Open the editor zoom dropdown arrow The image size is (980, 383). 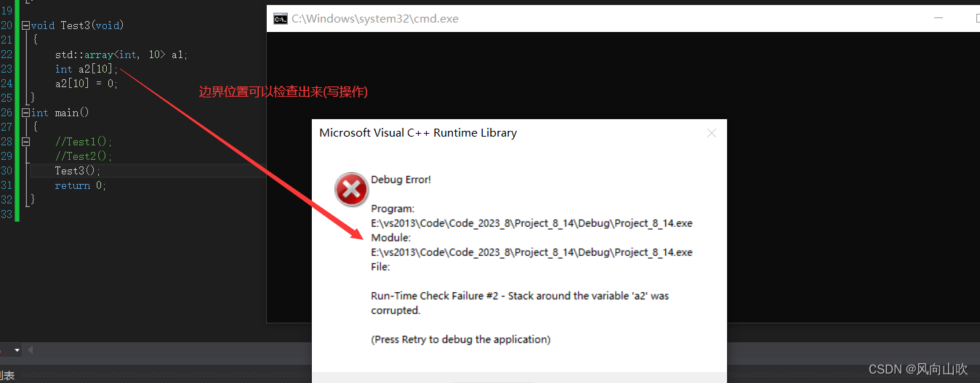[x=17, y=350]
